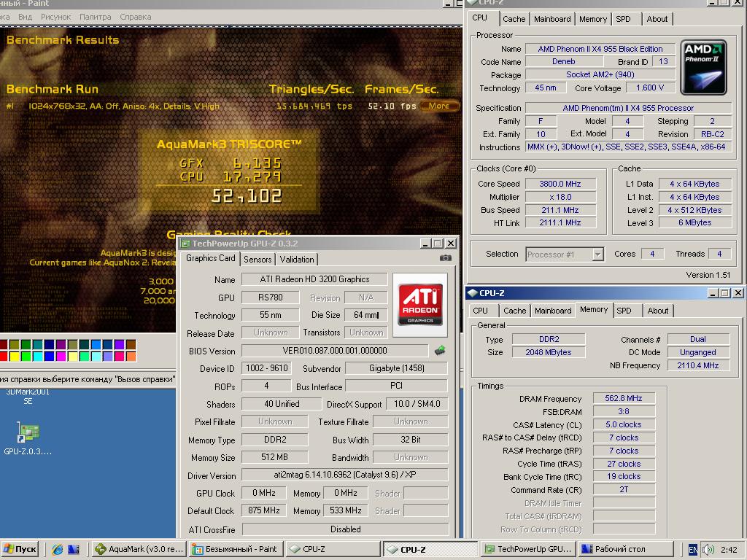747x560 pixels.
Task: Switch to AquaMark taskbar button
Action: 139,549
